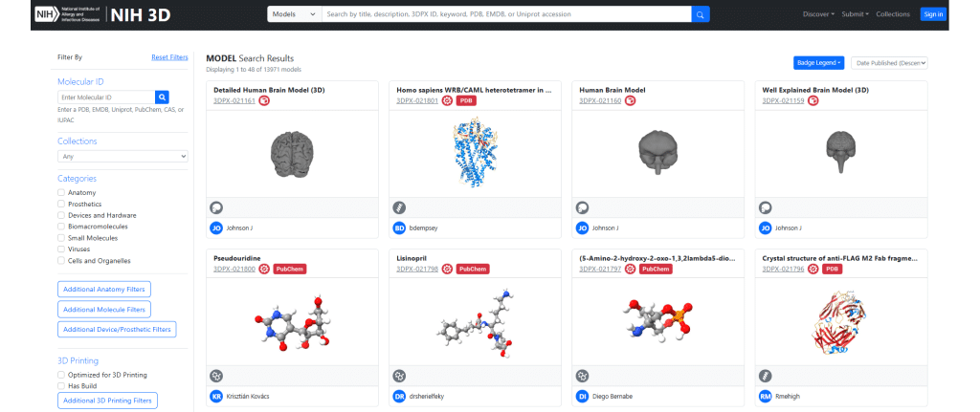Screen dimensions: 980x412
Task: Tick the Small Molecules checkbox
Action: pos(61,238)
